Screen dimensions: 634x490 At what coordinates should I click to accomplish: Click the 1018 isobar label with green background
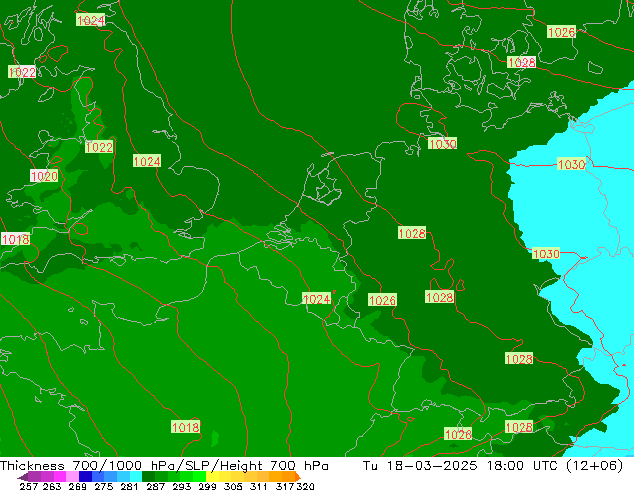(x=186, y=427)
